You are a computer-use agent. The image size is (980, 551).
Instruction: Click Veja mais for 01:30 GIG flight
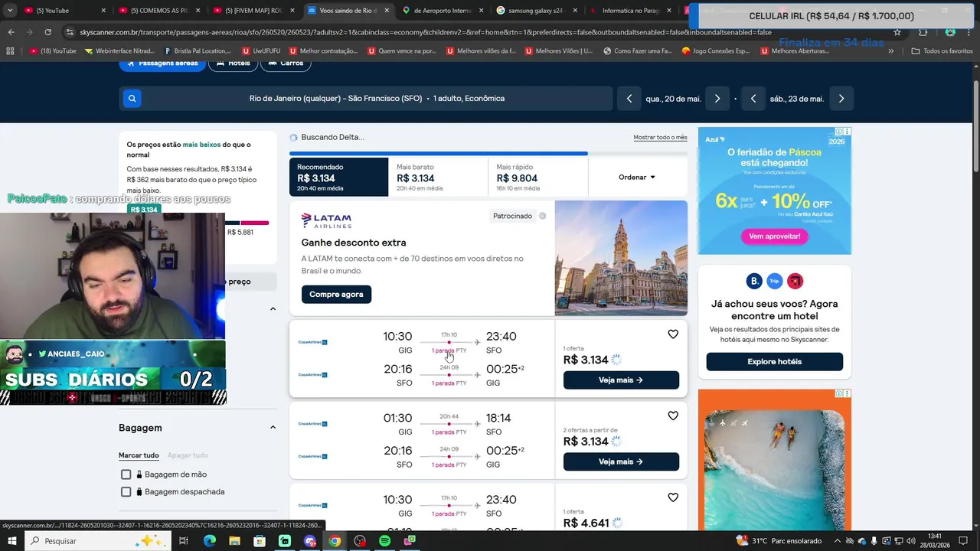pos(621,461)
